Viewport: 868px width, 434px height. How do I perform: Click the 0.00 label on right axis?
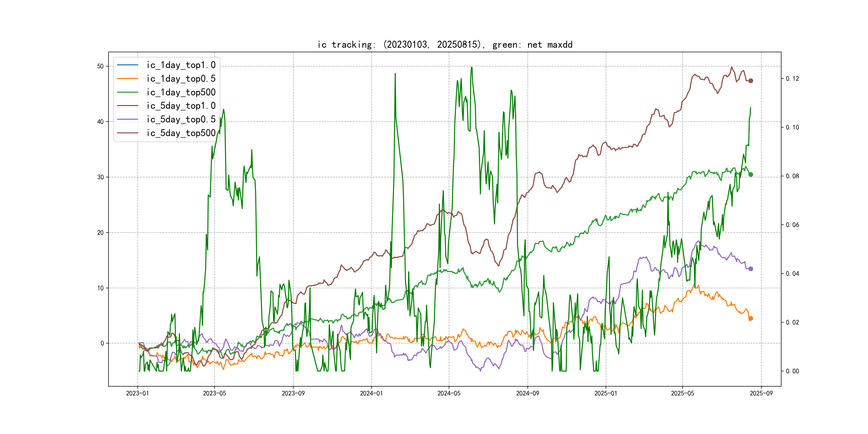792,371
